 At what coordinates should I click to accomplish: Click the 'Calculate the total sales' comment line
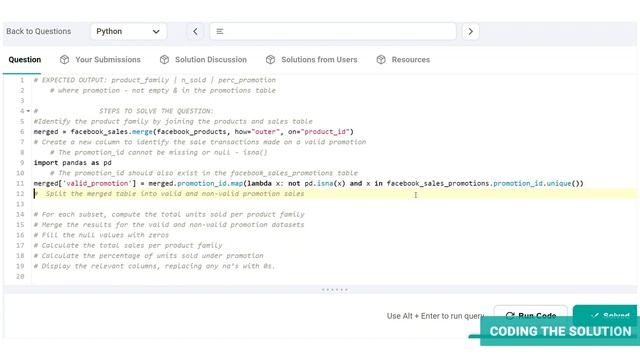tap(128, 245)
